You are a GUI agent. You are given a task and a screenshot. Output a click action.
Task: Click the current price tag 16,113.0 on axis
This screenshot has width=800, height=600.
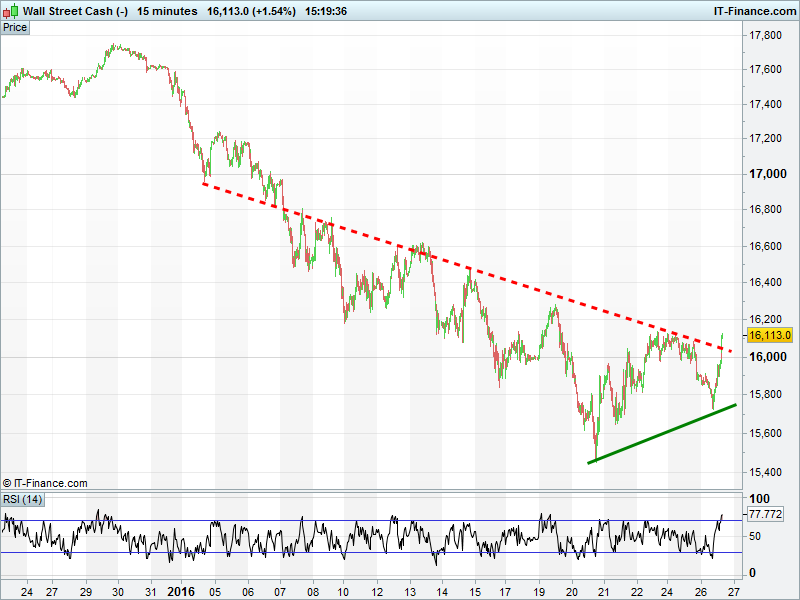[x=770, y=335]
